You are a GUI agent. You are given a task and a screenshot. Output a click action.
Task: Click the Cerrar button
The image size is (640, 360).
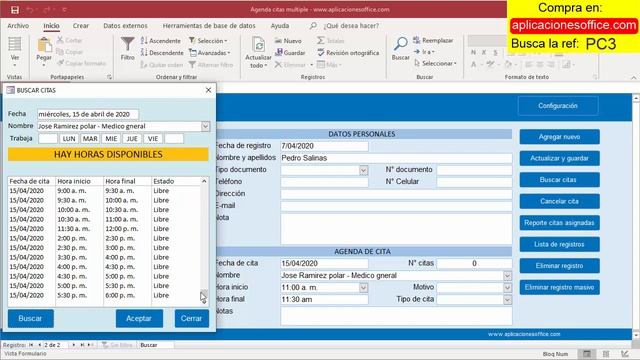coord(192,318)
